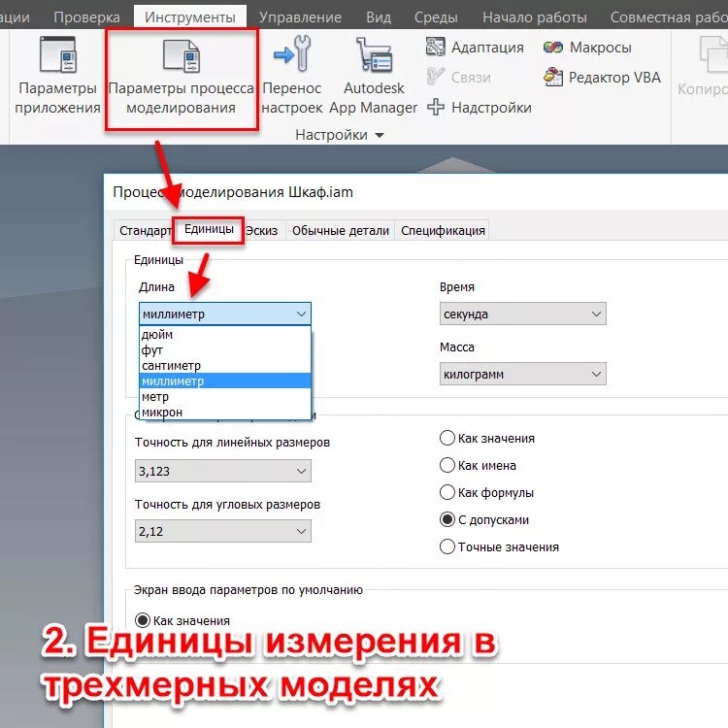The height and width of the screenshot is (728, 728).
Task: Switch to Спецификация dialog tab
Action: tap(443, 230)
